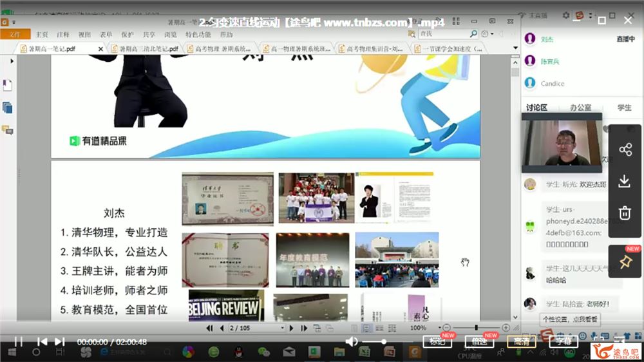This screenshot has width=644, height=362.
Task: Expand the left navigation panel arrow
Action: (x=12, y=61)
